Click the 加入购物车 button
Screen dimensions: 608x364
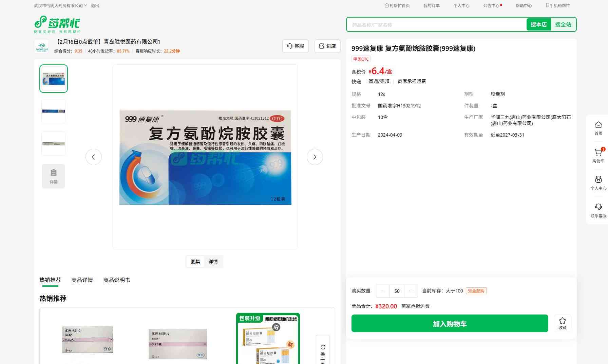click(x=450, y=324)
